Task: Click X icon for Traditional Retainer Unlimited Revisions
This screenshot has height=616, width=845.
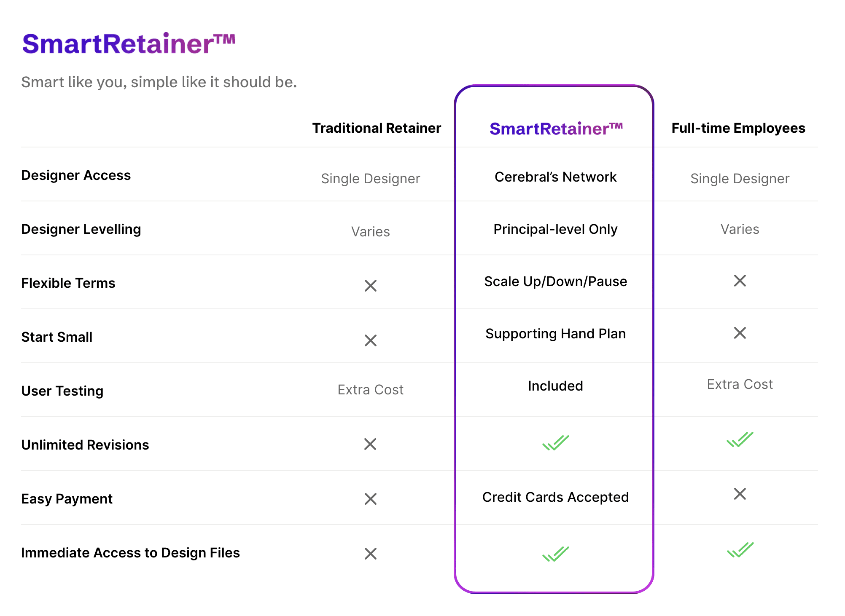Action: pos(370,444)
